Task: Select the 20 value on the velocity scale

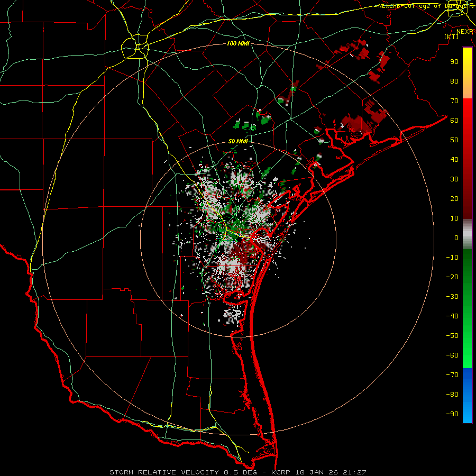Action: point(454,198)
